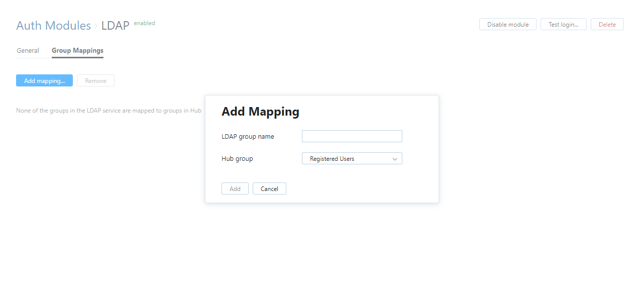Open the Hub group Registered Users dropdown

pyautogui.click(x=347, y=158)
